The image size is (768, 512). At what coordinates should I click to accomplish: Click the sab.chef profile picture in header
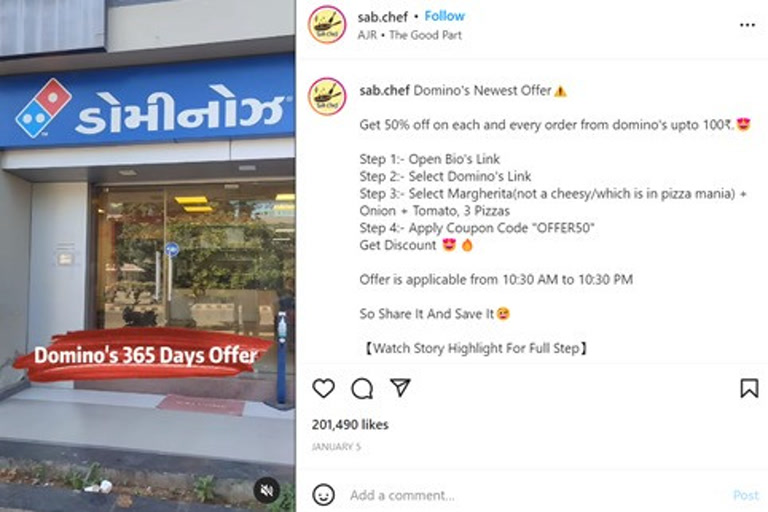tap(327, 24)
